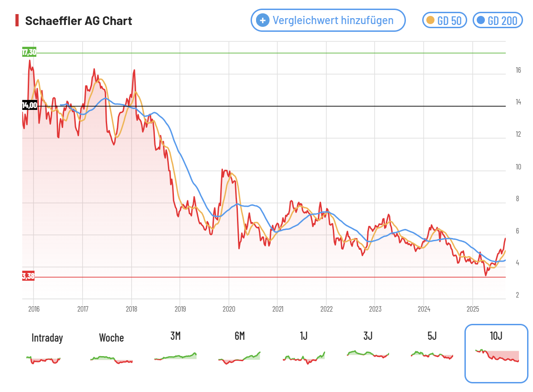Click the Woche mini sparkline chart
This screenshot has width=533, height=392.
click(x=112, y=360)
